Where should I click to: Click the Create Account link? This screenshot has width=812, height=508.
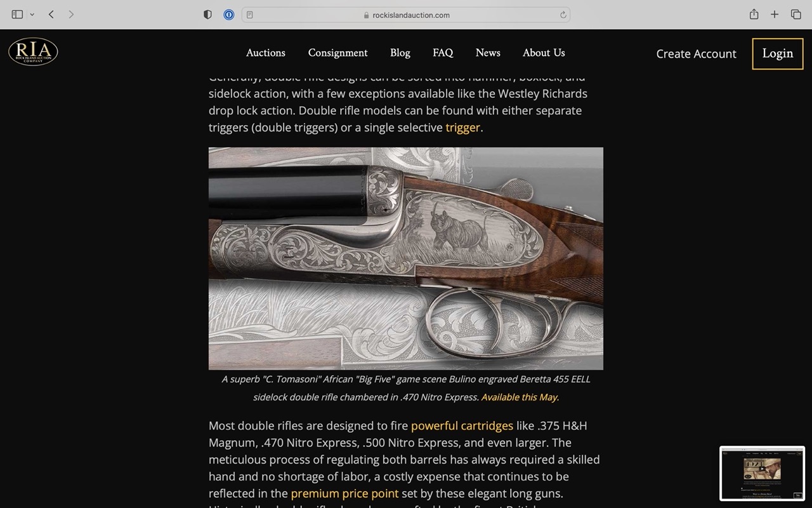(696, 54)
